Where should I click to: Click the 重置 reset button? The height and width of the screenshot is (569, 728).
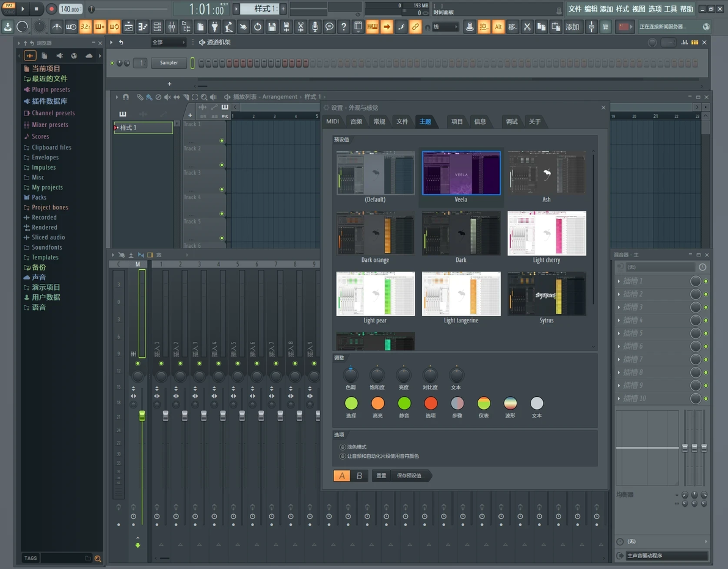[x=381, y=476]
